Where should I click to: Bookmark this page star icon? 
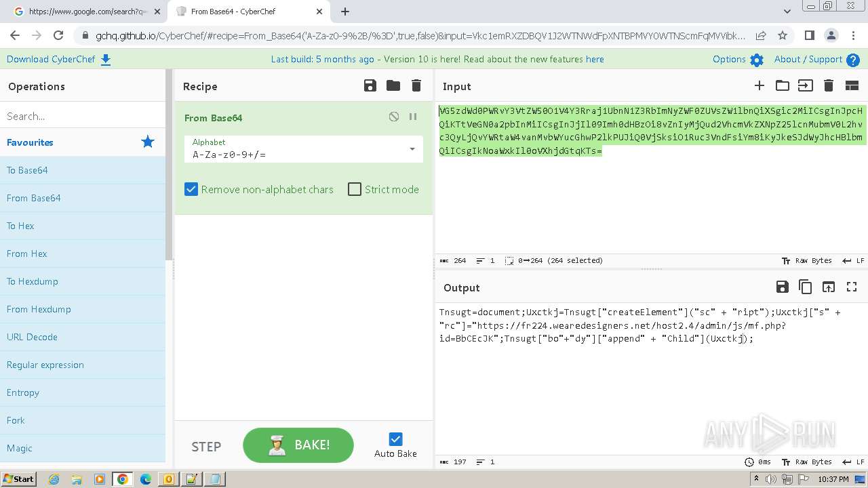[x=783, y=35]
